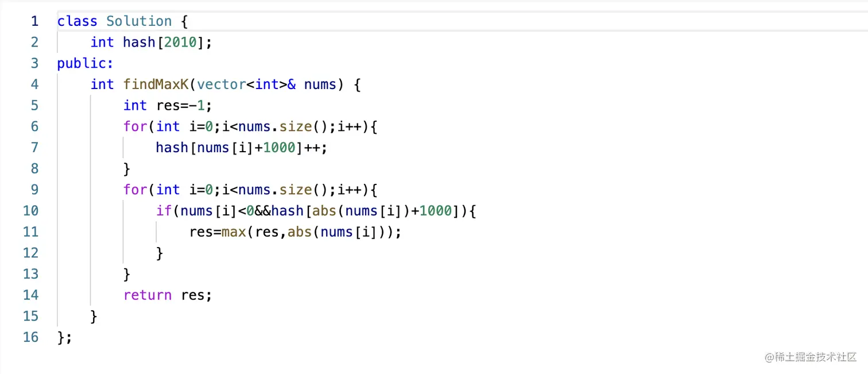Click line number 14 in the gutter

tap(30, 295)
